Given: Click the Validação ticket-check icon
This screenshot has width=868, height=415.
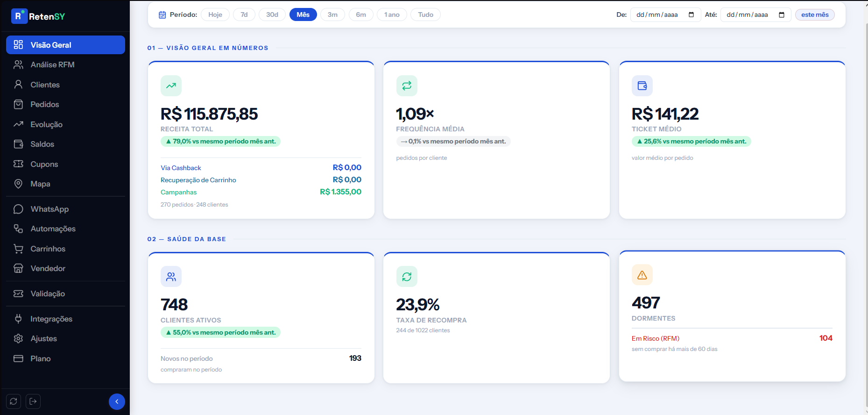Looking at the screenshot, I should [x=18, y=293].
